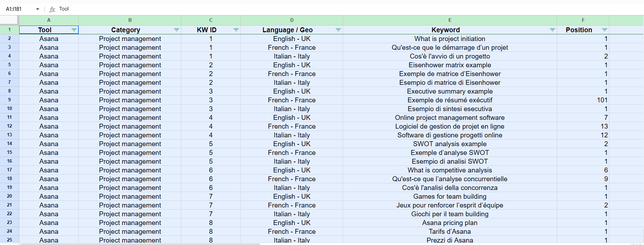Select cell 'Qu'est-ce que le démarrage d'un projet'
This screenshot has width=644, height=245.
click(x=450, y=47)
